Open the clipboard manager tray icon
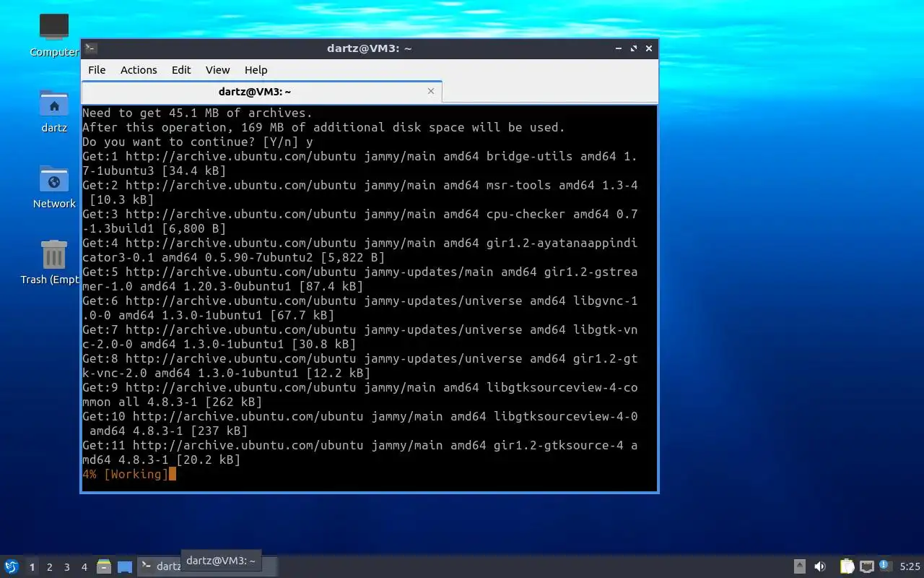Viewport: 924px width, 578px height. (x=847, y=566)
